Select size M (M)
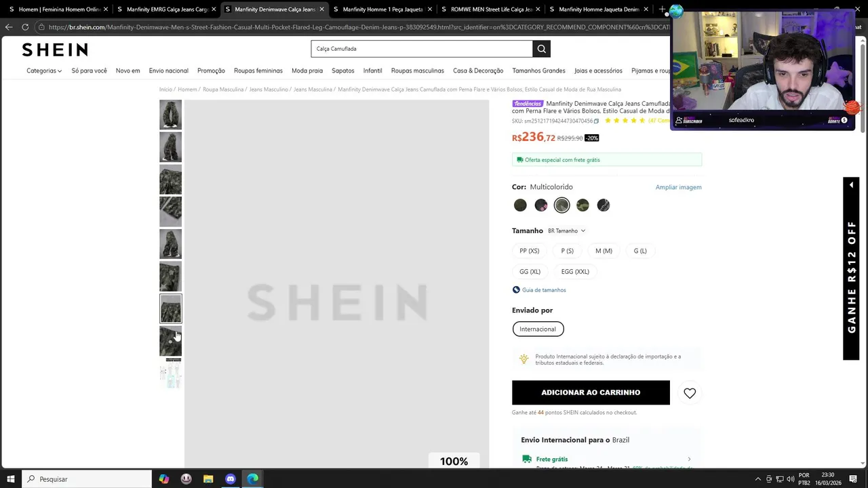 click(604, 251)
